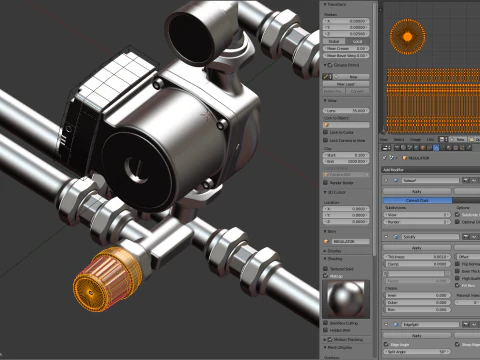Select the active Modifiers wrench tab
The image size is (480, 360).
436,148
